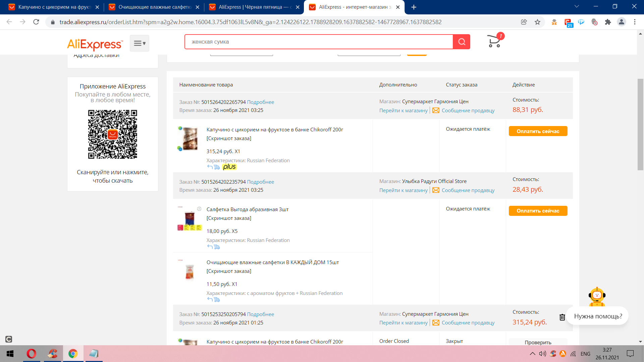Open a new browser tab
The image size is (644, 362).
(x=414, y=7)
